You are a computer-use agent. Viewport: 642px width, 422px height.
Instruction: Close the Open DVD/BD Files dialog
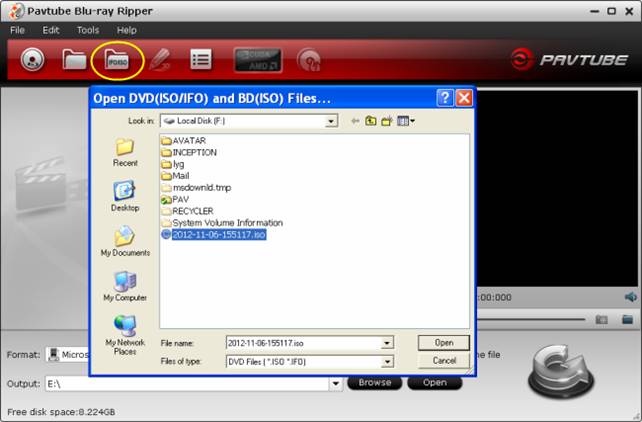coord(464,98)
